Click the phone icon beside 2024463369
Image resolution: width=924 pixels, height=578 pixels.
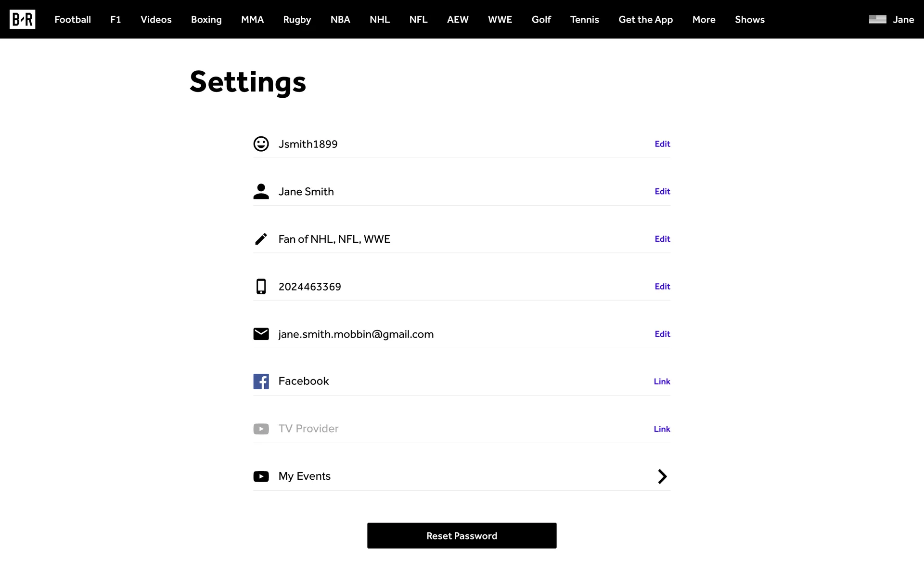tap(261, 287)
